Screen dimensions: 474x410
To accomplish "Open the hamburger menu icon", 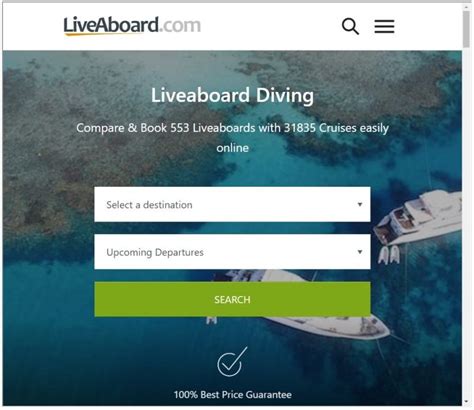I will (x=384, y=26).
